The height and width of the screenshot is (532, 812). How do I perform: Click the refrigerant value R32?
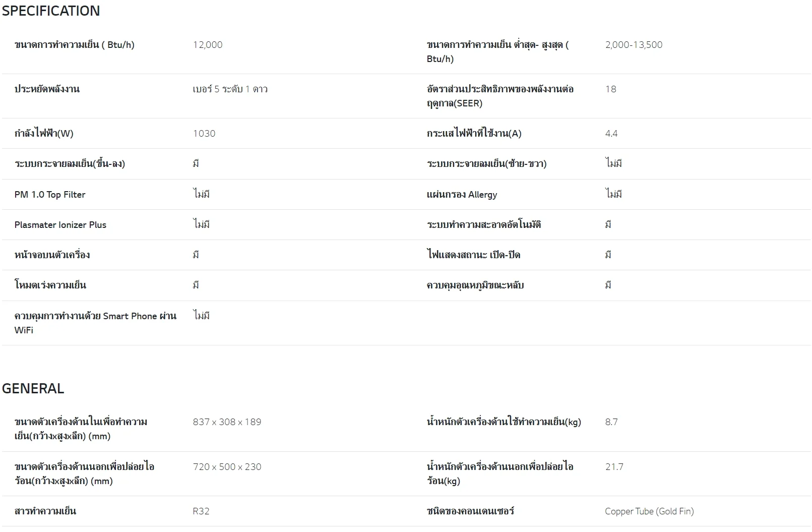[x=201, y=511]
